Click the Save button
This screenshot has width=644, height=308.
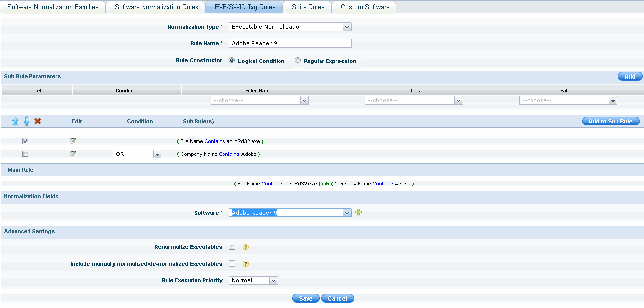[306, 299]
